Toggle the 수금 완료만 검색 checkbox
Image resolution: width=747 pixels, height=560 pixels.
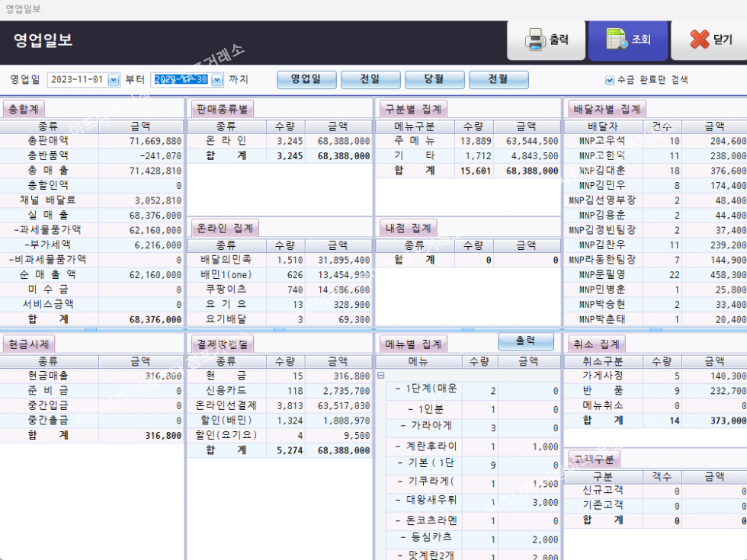point(610,80)
